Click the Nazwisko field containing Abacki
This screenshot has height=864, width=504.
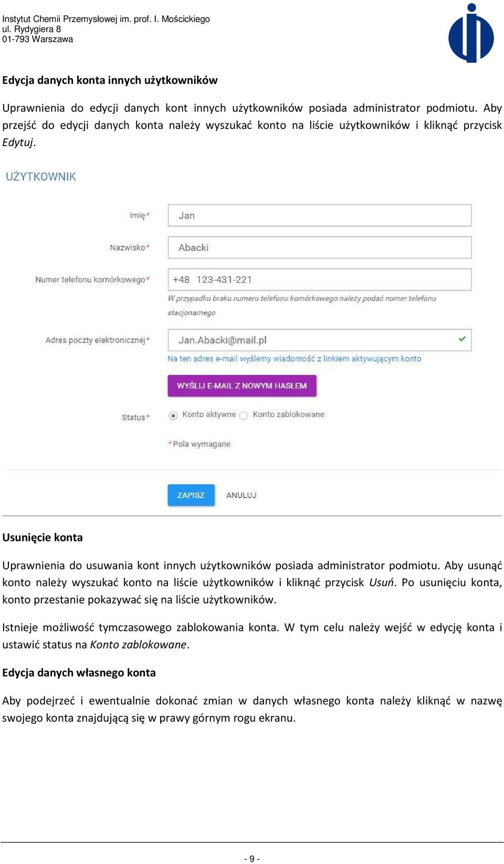pos(320,247)
